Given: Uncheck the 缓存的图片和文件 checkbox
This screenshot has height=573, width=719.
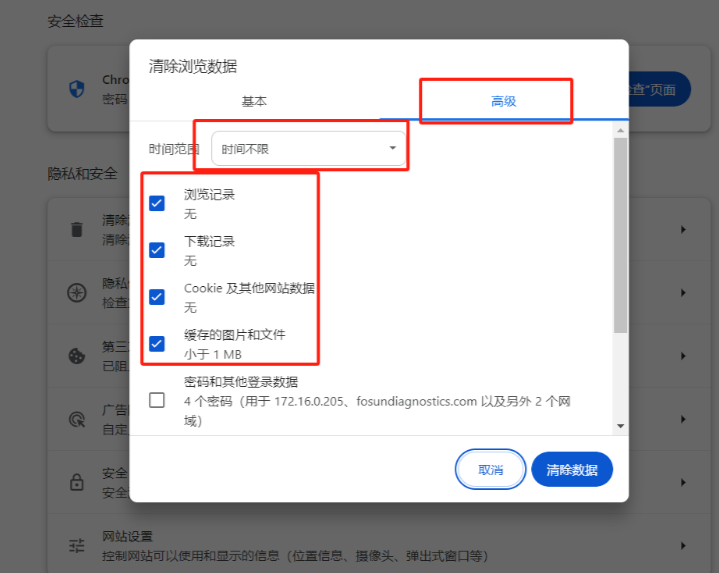Looking at the screenshot, I should click(x=157, y=343).
